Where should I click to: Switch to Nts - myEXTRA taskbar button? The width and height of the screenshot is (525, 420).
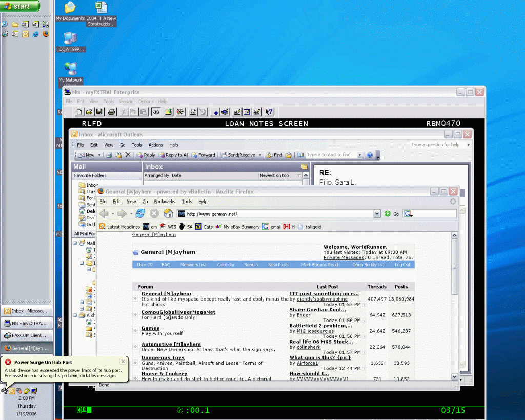(27, 323)
